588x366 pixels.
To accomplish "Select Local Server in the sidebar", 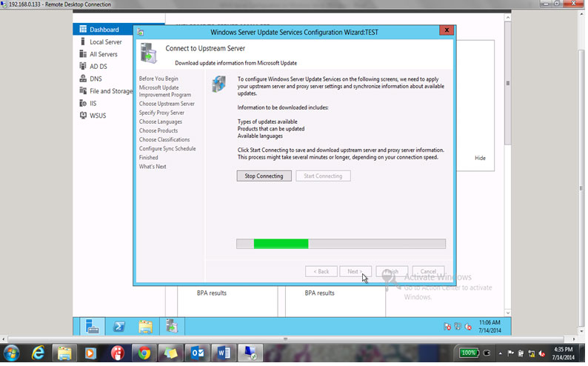I will (105, 42).
